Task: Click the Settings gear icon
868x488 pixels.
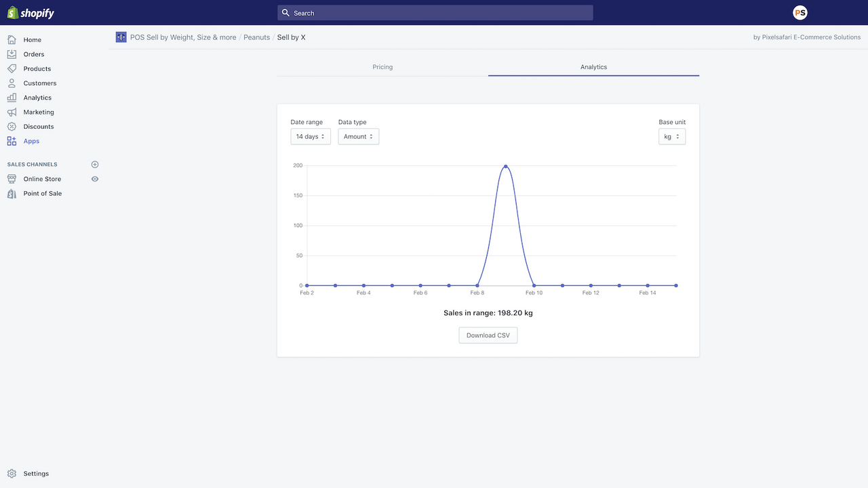Action: 12,474
